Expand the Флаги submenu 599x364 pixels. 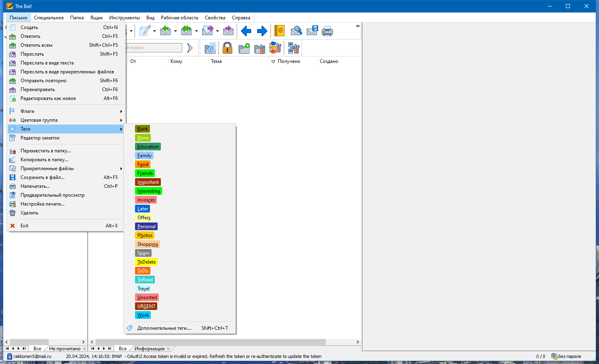tap(66, 111)
